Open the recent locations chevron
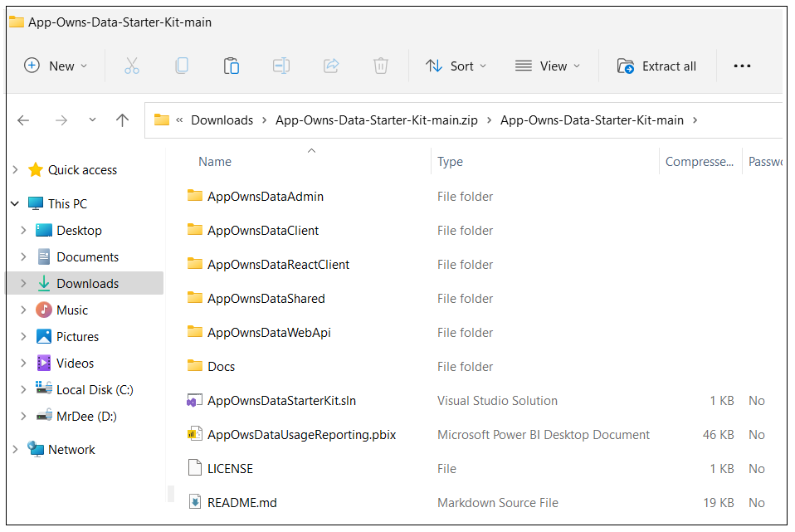 [x=92, y=120]
